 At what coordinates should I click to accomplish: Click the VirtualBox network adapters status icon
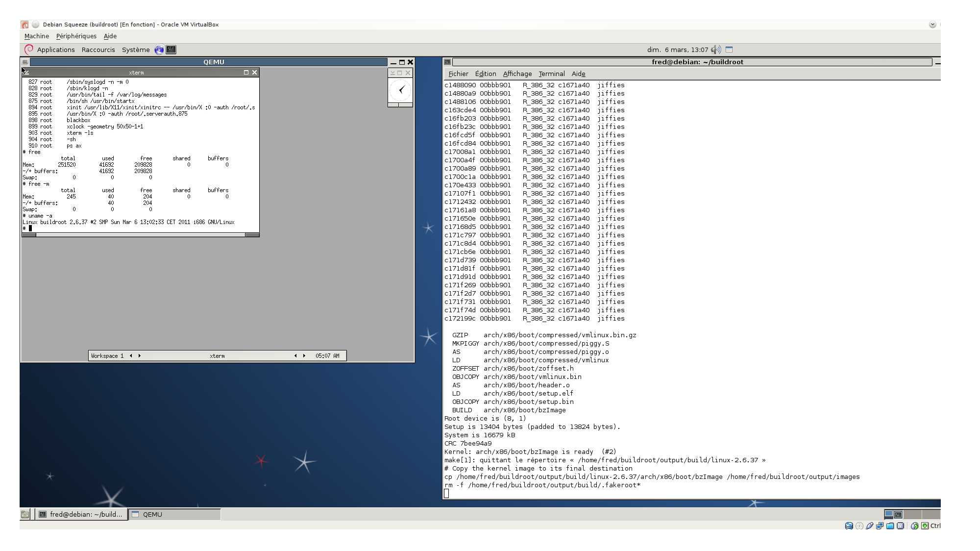point(880,526)
